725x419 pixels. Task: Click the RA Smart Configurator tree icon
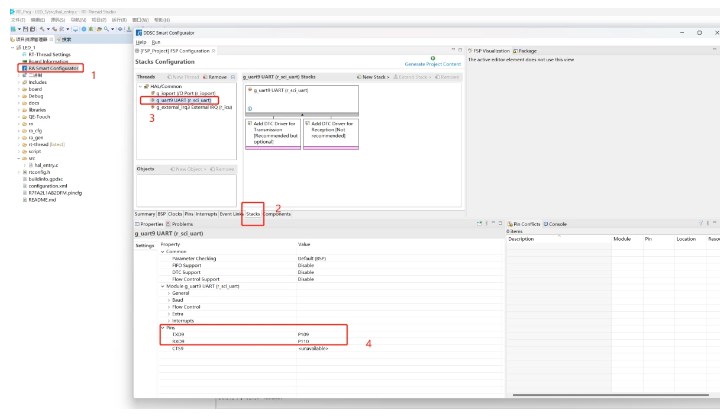pos(25,68)
